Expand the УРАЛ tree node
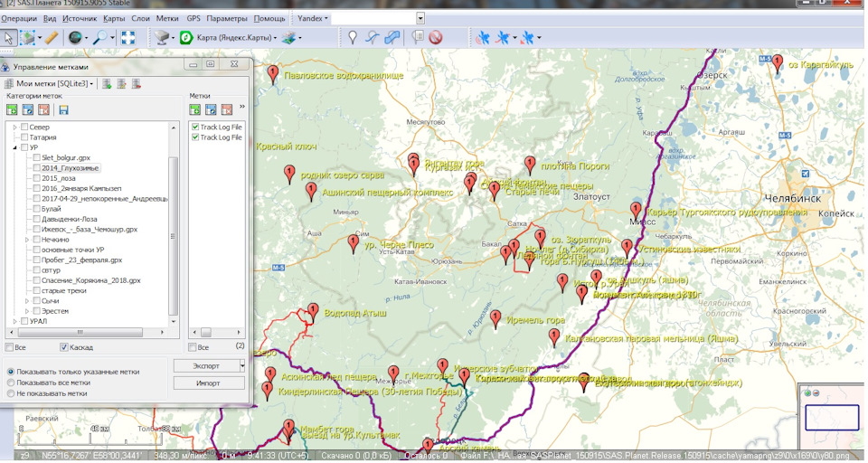The height and width of the screenshot is (463, 868). (15, 321)
